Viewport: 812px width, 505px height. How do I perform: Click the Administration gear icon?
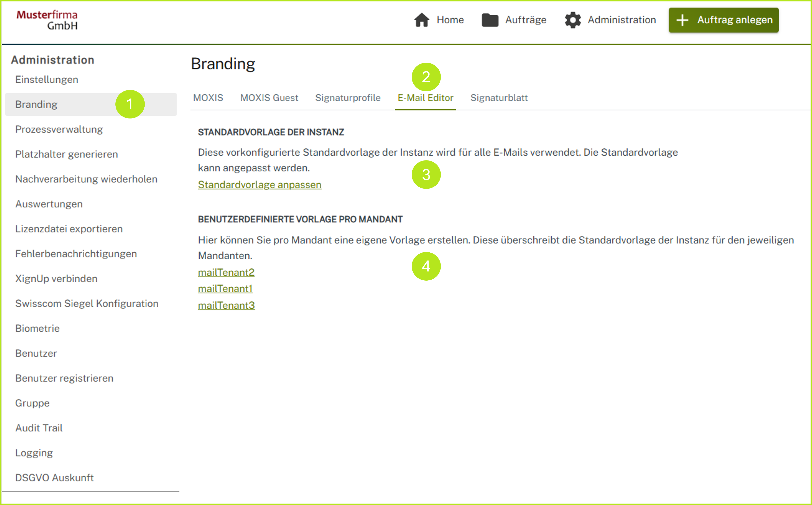[x=573, y=20]
